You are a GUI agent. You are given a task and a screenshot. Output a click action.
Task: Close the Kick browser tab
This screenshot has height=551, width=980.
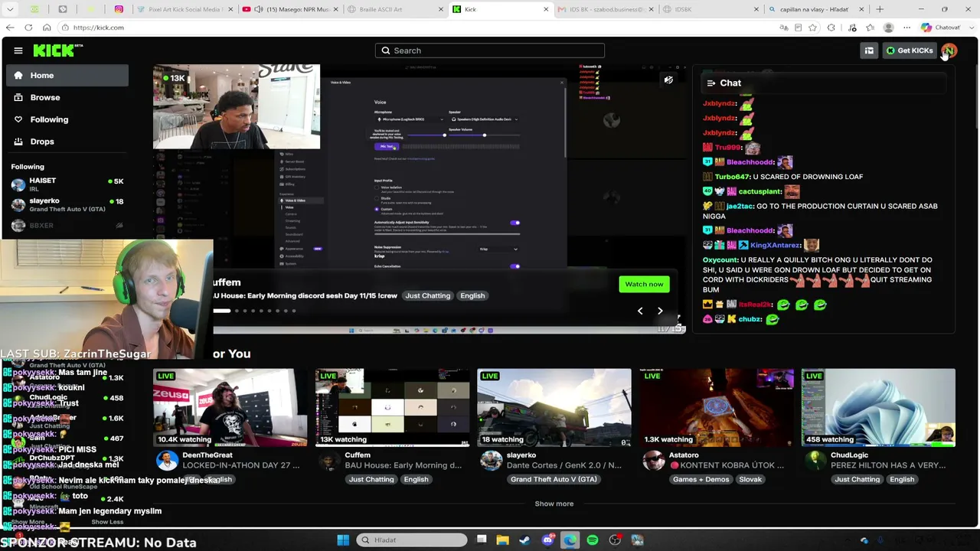click(546, 9)
